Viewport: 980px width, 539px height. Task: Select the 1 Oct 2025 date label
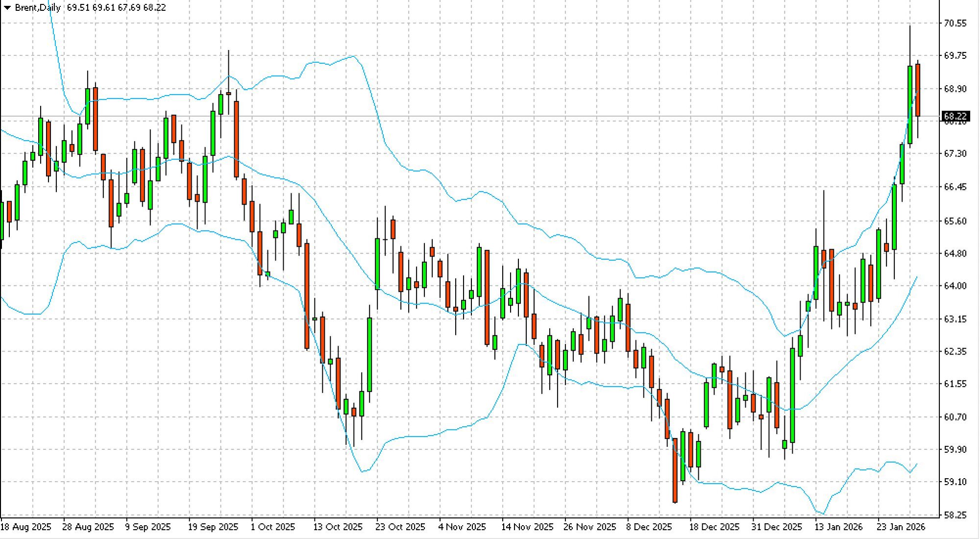(x=272, y=527)
